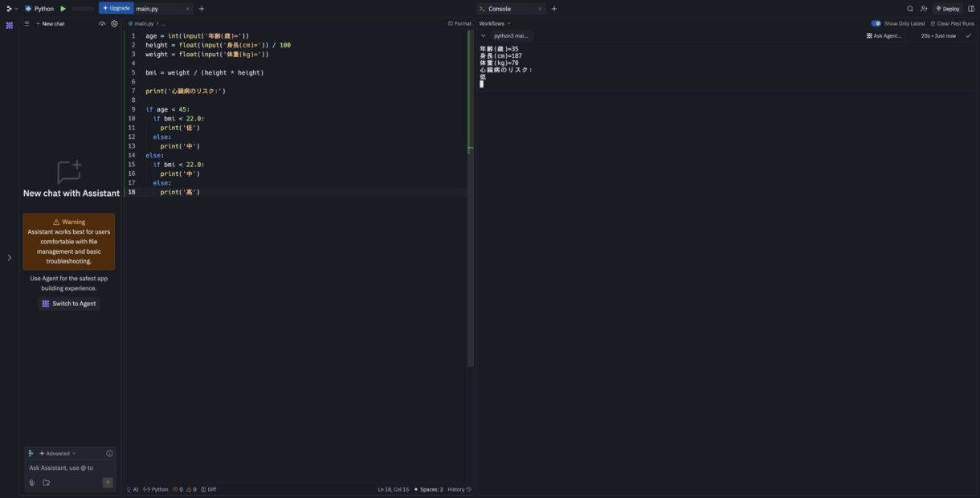Switch to the main.py tab

(x=148, y=9)
